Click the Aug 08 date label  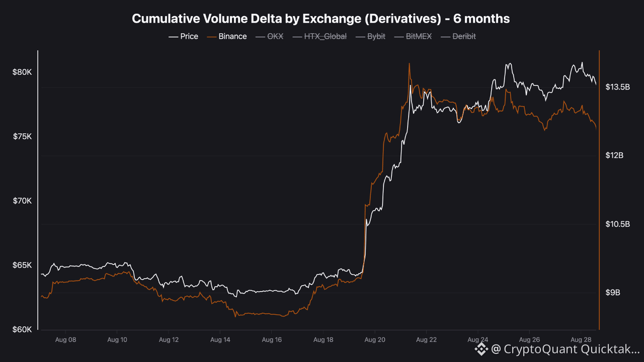[65, 340]
